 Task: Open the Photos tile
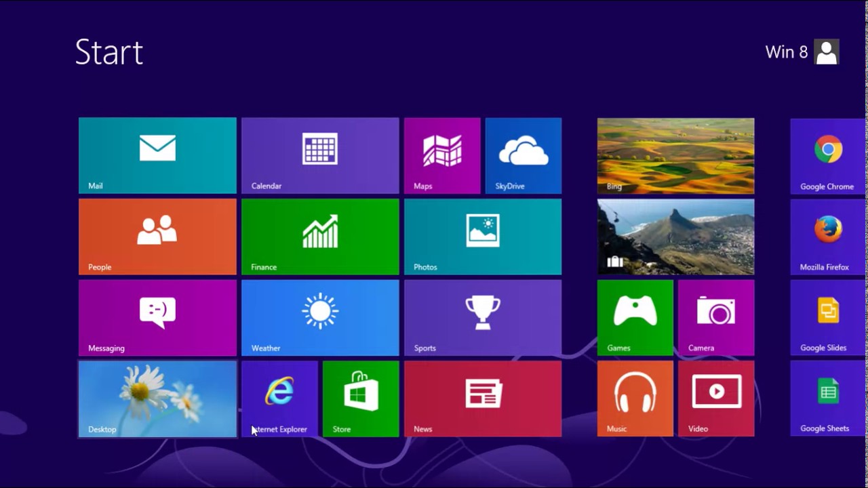coord(483,237)
